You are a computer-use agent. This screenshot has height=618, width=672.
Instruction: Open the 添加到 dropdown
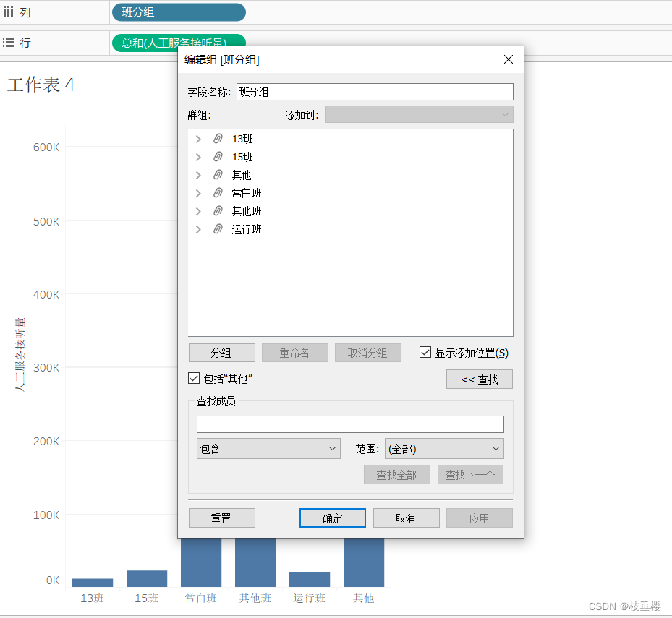pyautogui.click(x=419, y=113)
